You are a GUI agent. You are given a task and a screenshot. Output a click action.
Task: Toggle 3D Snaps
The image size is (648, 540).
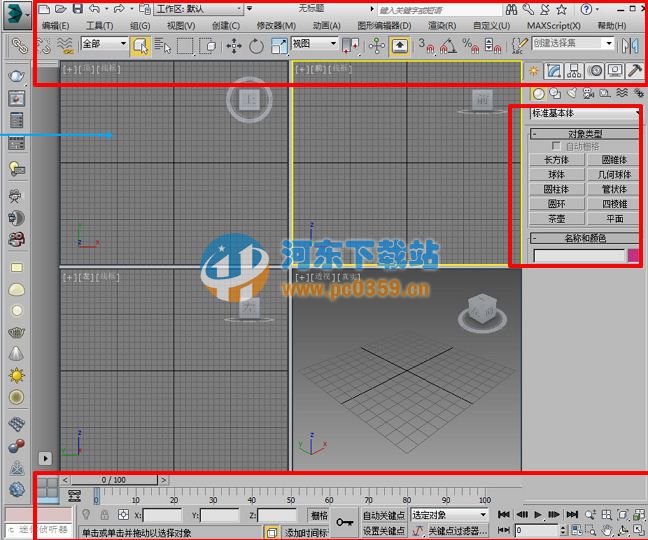426,45
